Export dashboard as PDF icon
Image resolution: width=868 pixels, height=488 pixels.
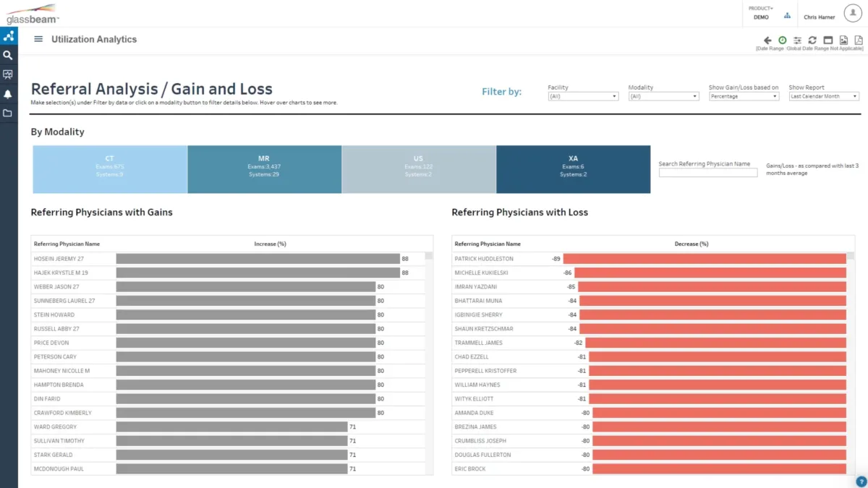[859, 40]
